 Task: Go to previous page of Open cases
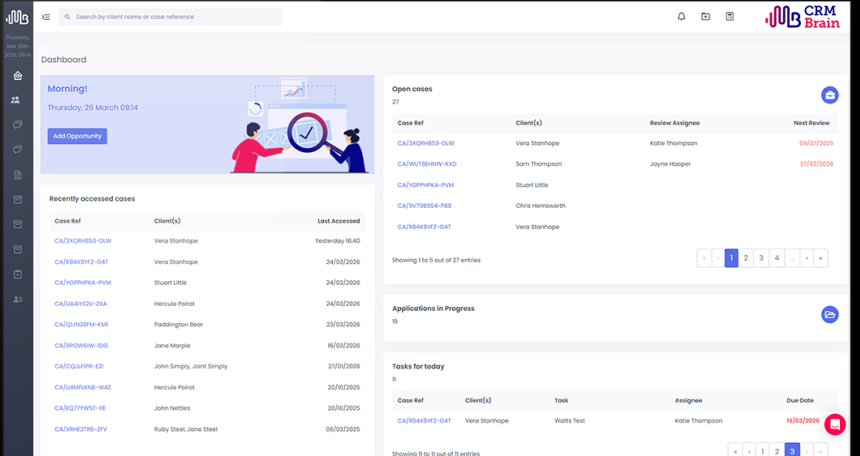718,258
